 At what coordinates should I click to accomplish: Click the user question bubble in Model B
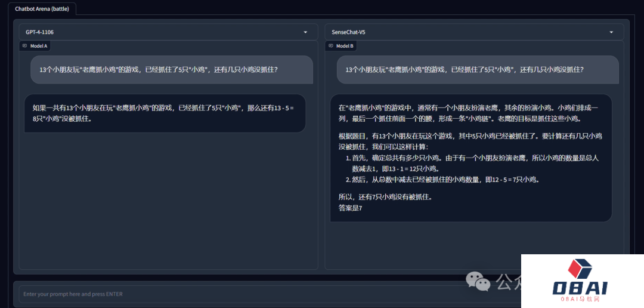[477, 70]
